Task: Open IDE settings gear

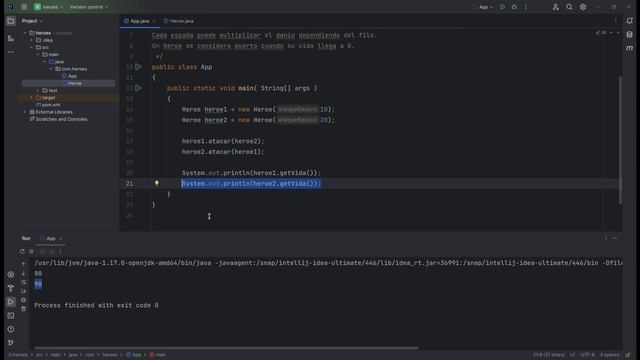Action: (583, 7)
